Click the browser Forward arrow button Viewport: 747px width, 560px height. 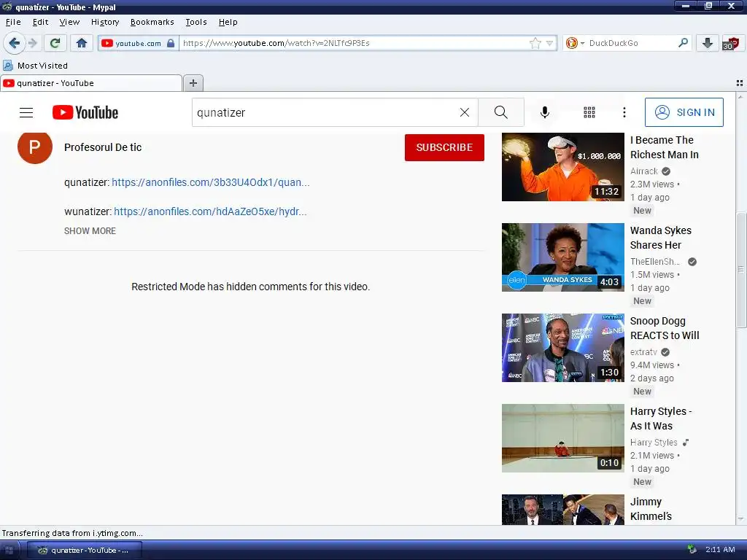[32, 43]
